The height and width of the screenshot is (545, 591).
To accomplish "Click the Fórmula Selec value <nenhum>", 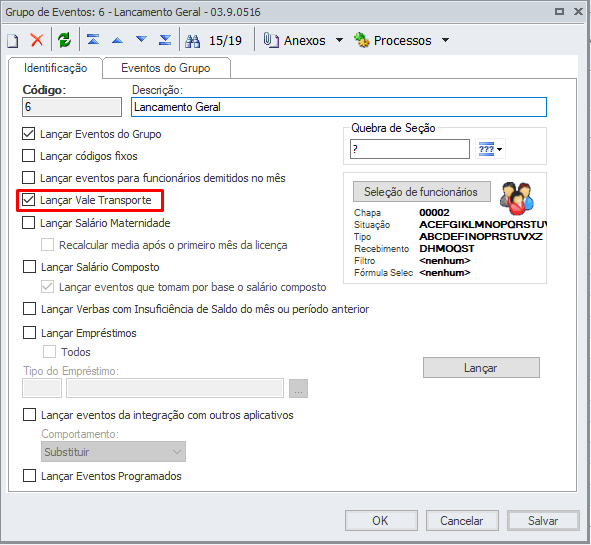I will (445, 273).
